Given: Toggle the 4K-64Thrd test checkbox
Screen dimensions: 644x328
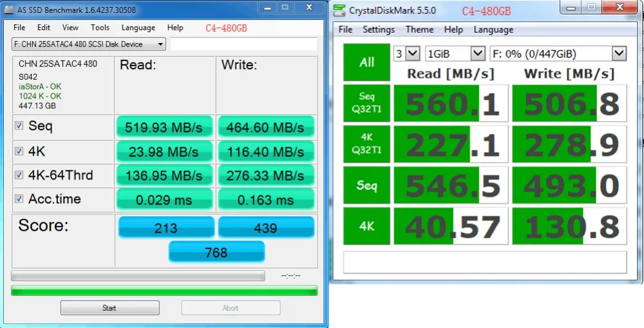Looking at the screenshot, I should point(19,175).
